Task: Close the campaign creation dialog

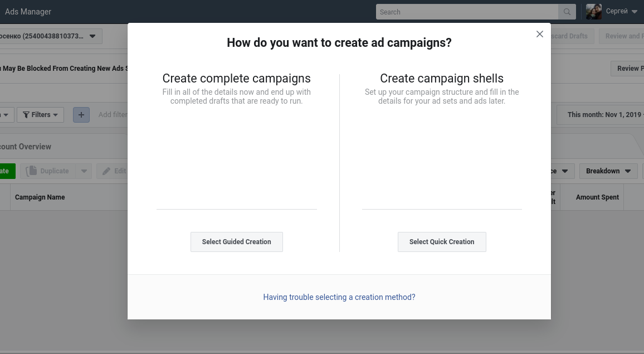Action: click(539, 34)
